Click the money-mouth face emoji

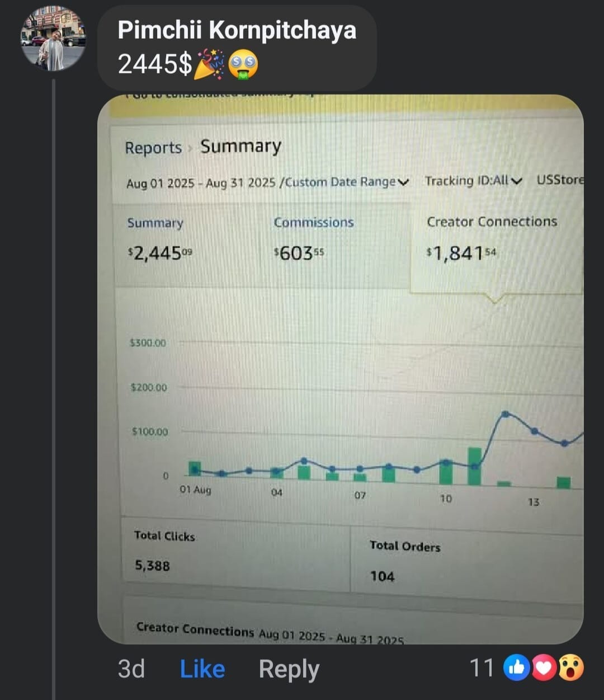[243, 64]
